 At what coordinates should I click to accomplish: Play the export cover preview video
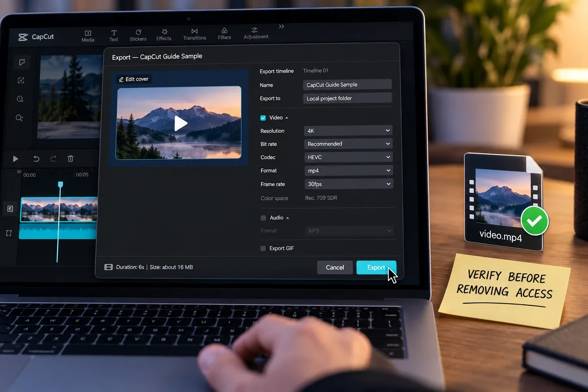point(181,123)
